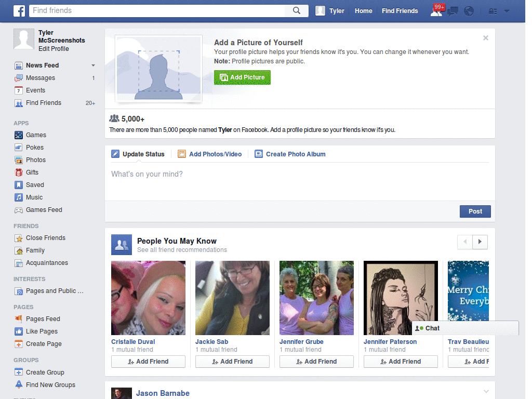Click the Close Friends star icon
The width and height of the screenshot is (532, 399).
(x=19, y=238)
